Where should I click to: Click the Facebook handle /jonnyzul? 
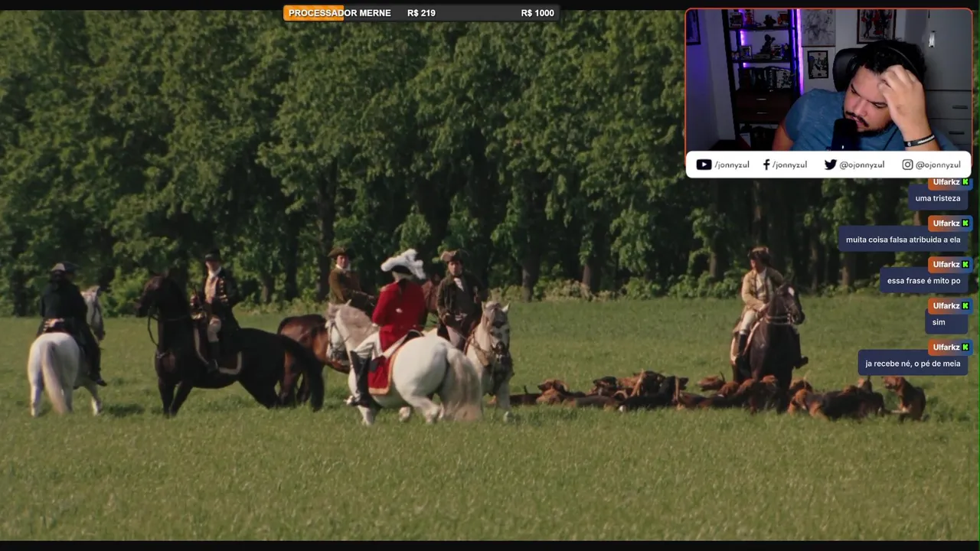pyautogui.click(x=789, y=165)
